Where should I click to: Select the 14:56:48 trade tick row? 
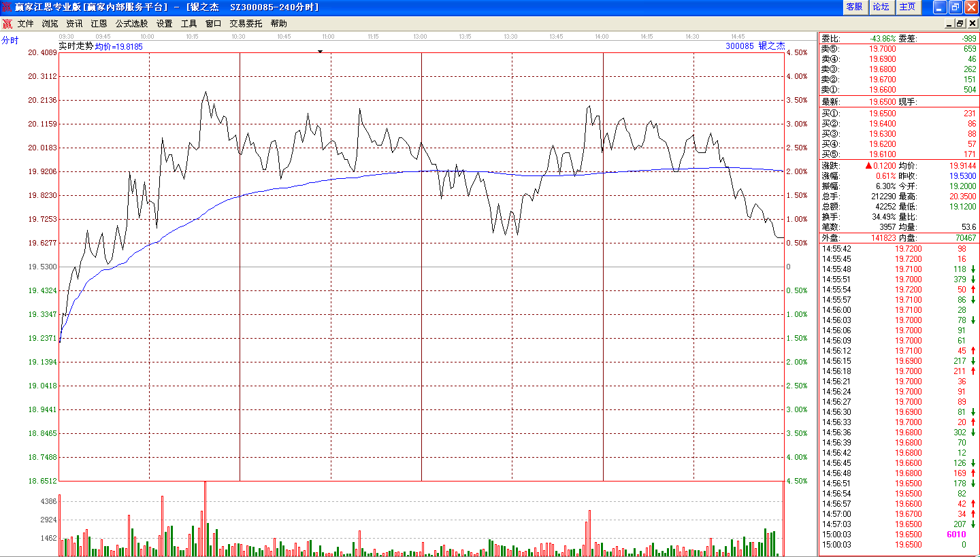click(x=898, y=473)
